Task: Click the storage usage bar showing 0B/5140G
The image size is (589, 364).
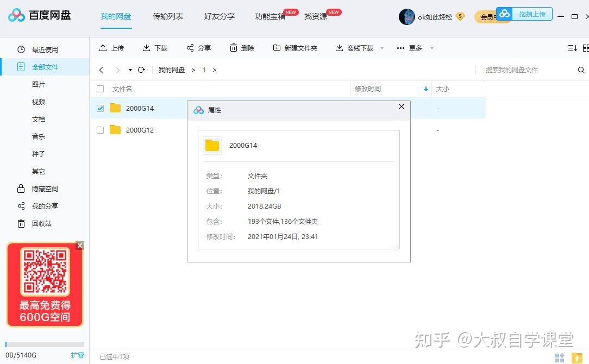Action: (x=43, y=344)
